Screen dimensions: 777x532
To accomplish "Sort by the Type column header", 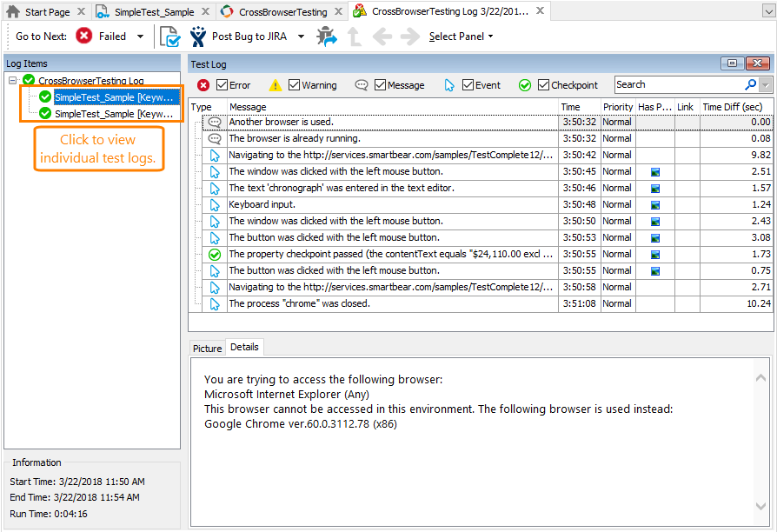I will (208, 107).
